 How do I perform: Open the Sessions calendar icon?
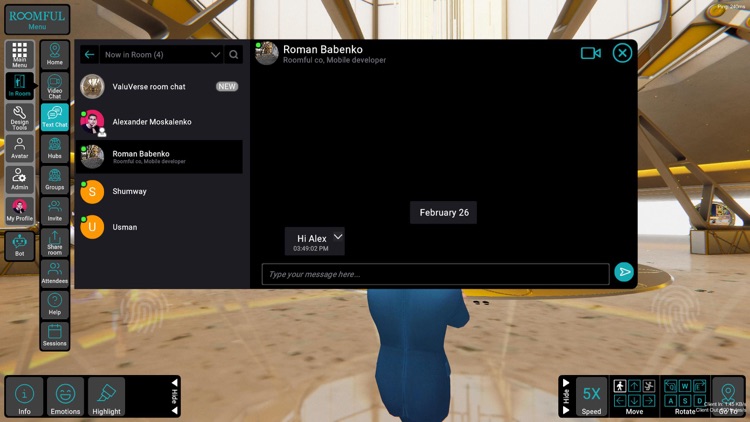pyautogui.click(x=55, y=336)
